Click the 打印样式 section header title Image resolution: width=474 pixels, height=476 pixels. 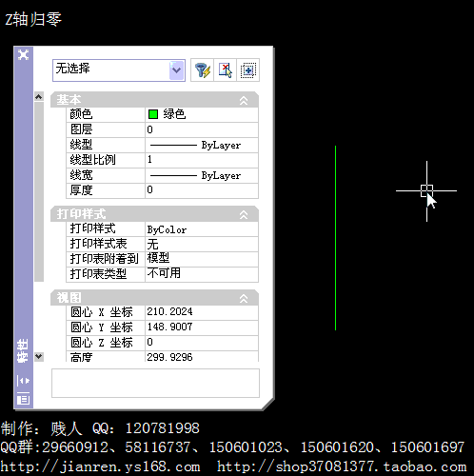click(x=81, y=214)
